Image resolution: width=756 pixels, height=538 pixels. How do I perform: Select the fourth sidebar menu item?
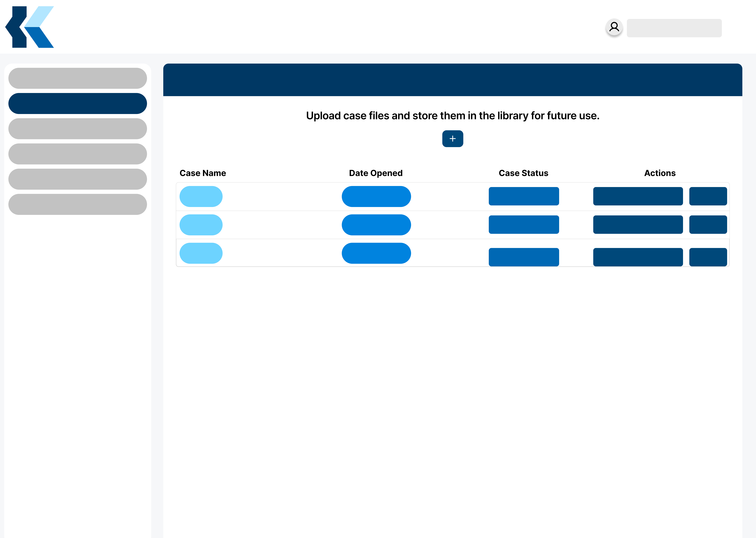click(x=77, y=154)
